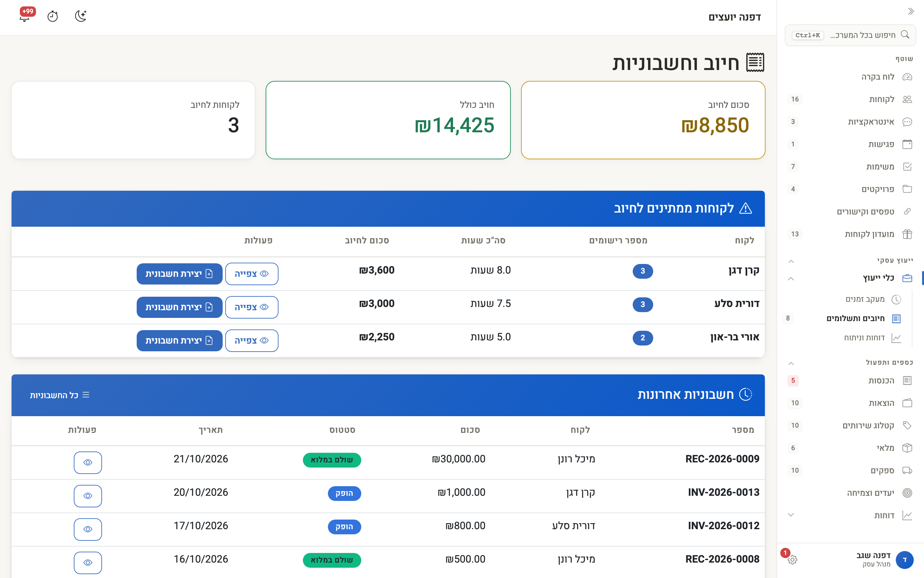This screenshot has width=924, height=578.
Task: Click the מלאי inventory box icon
Action: coord(907,448)
